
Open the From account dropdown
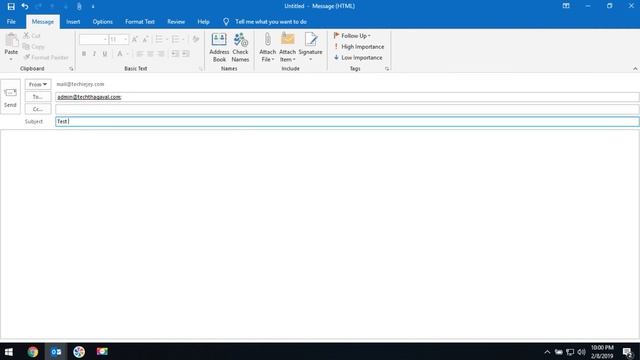tap(38, 84)
